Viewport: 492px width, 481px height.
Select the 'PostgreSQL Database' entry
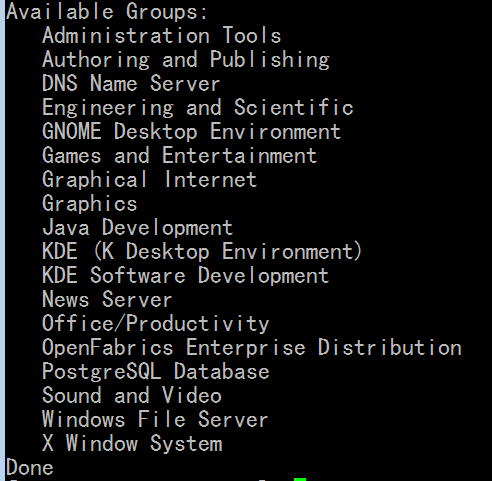pos(156,372)
